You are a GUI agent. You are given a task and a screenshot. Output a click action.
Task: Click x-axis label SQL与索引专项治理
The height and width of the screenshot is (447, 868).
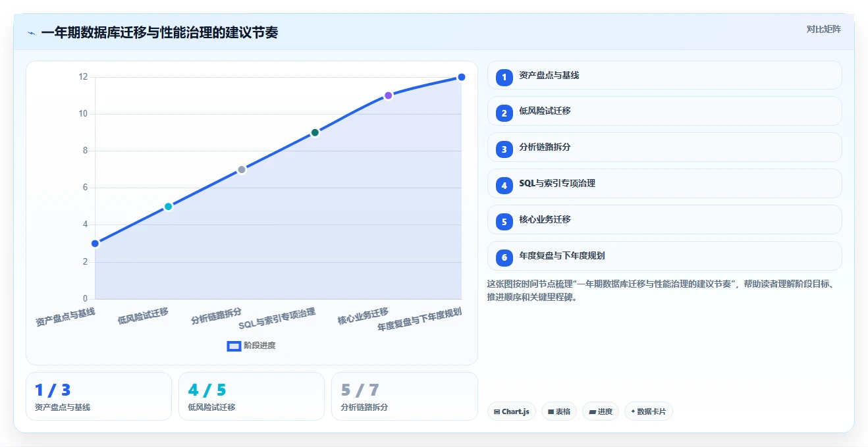[277, 319]
